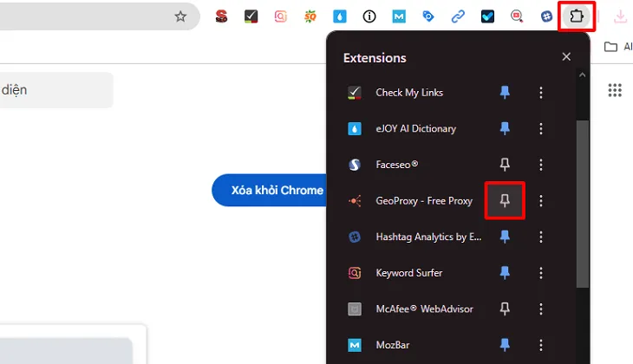The width and height of the screenshot is (633, 364).
Task: Click the scroll-up arrow in Extensions panel
Action: tap(582, 75)
